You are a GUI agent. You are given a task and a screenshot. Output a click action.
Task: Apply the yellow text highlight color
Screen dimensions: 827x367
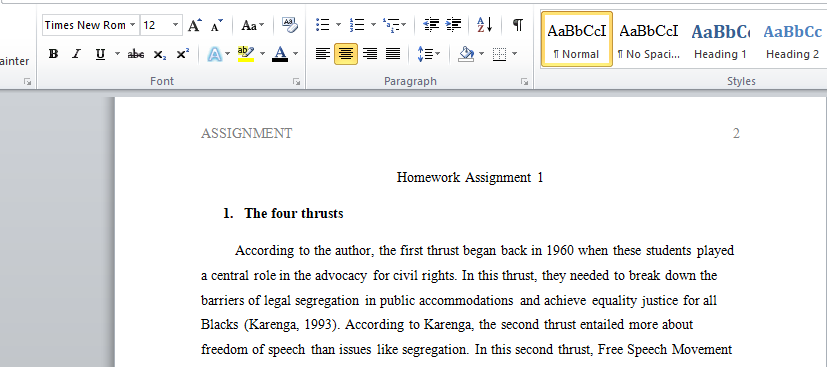[x=246, y=54]
